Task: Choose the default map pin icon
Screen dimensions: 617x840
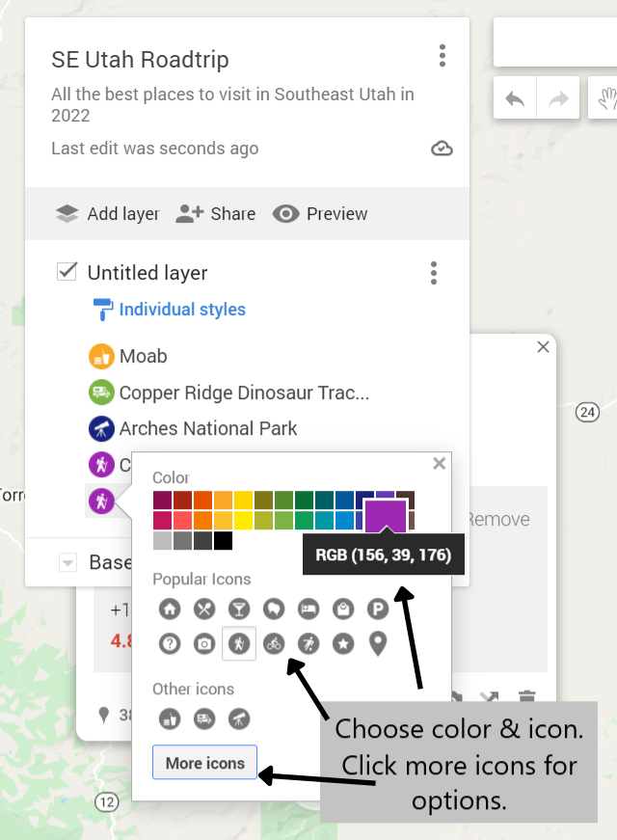Action: tap(378, 643)
